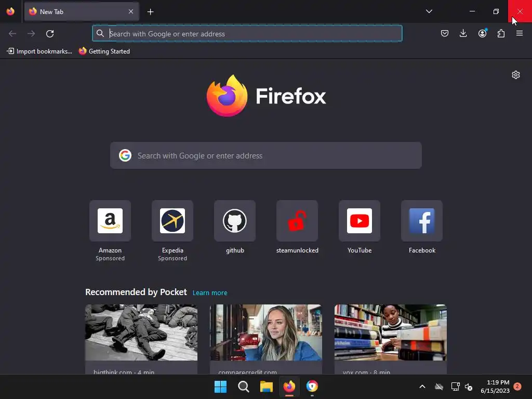Click Import bookmarks in the bookmarks toolbar
The image size is (532, 399).
click(x=39, y=51)
